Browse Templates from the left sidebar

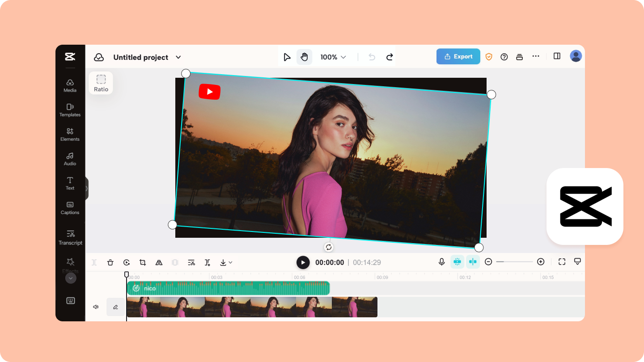[x=70, y=110]
